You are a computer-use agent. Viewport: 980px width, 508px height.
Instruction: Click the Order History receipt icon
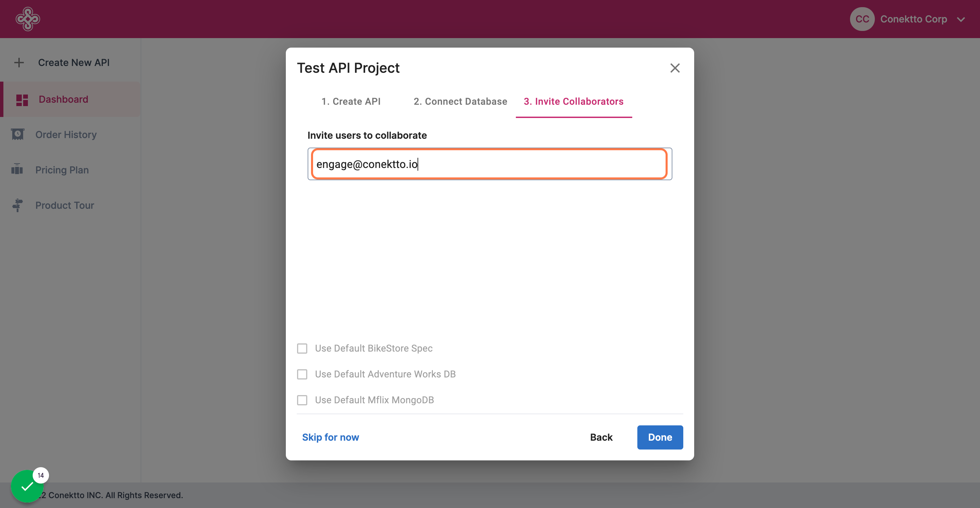(17, 135)
